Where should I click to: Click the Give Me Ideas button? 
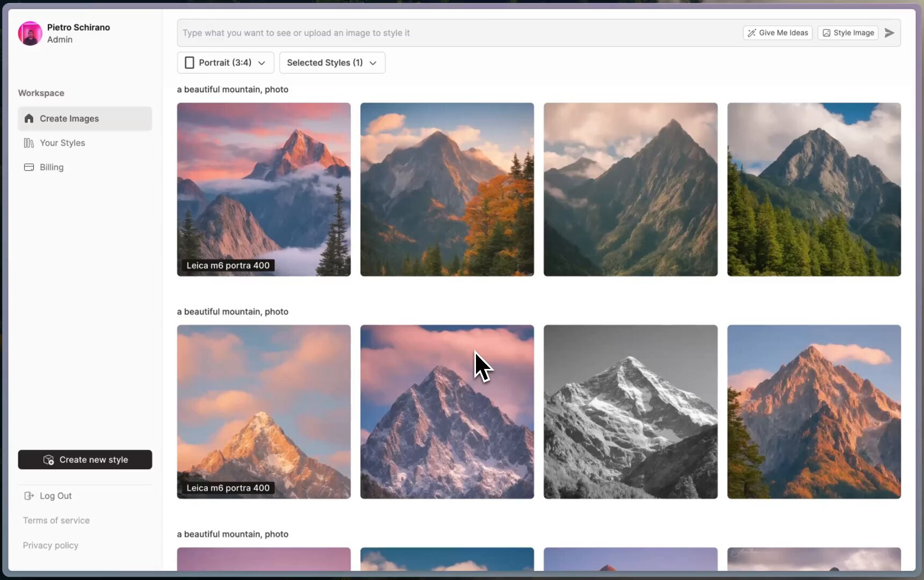tap(777, 33)
